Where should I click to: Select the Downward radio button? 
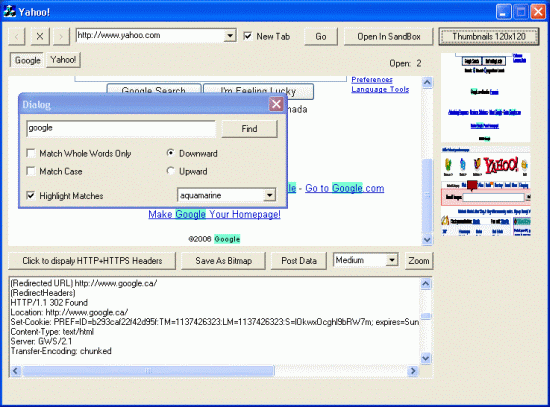pyautogui.click(x=170, y=153)
